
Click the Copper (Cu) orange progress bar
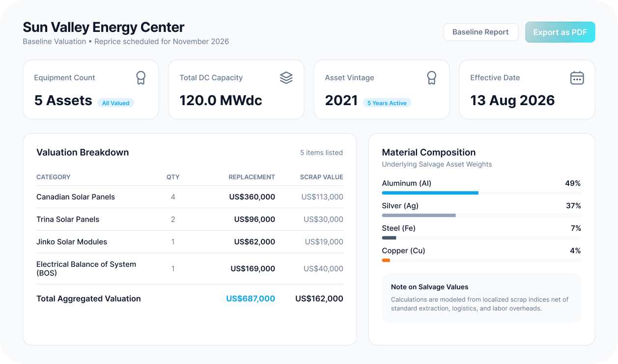pyautogui.click(x=386, y=260)
